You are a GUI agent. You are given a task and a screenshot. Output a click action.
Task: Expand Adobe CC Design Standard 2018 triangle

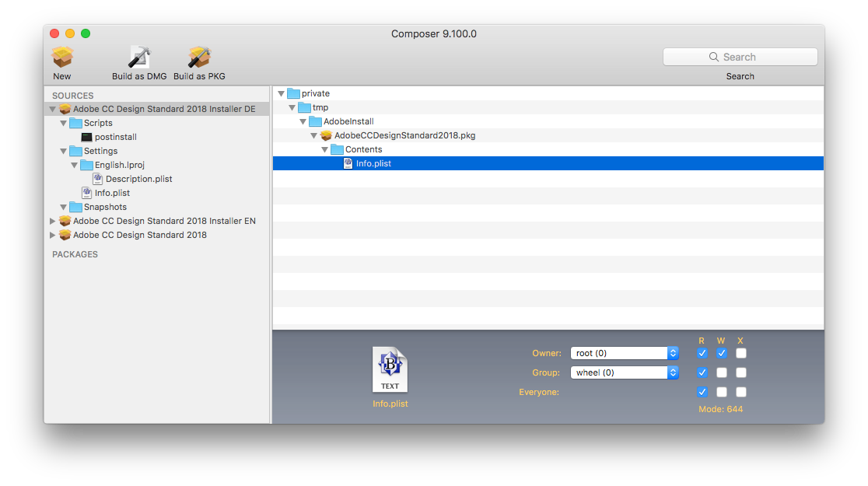53,235
